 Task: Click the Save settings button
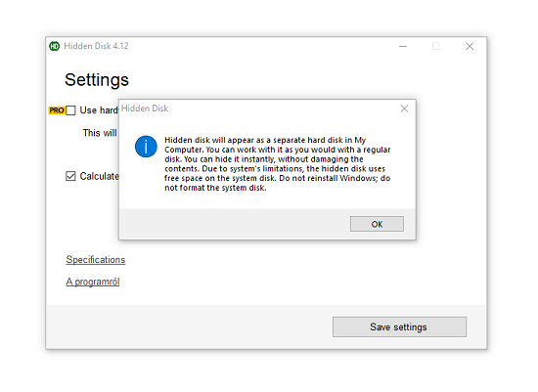pyautogui.click(x=399, y=327)
